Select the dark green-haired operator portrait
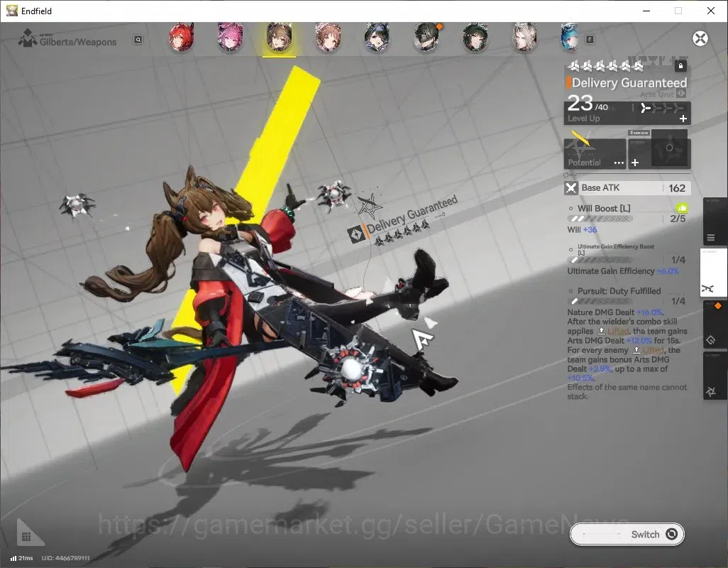The height and width of the screenshot is (568, 728). [475, 37]
